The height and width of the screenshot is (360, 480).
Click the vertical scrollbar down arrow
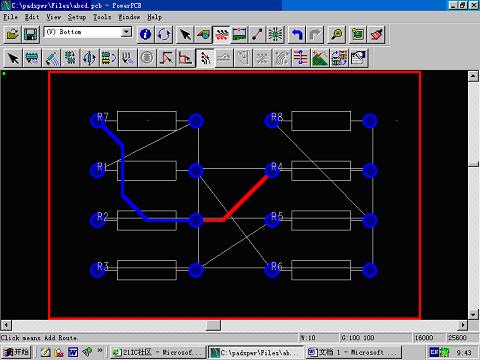point(473,314)
